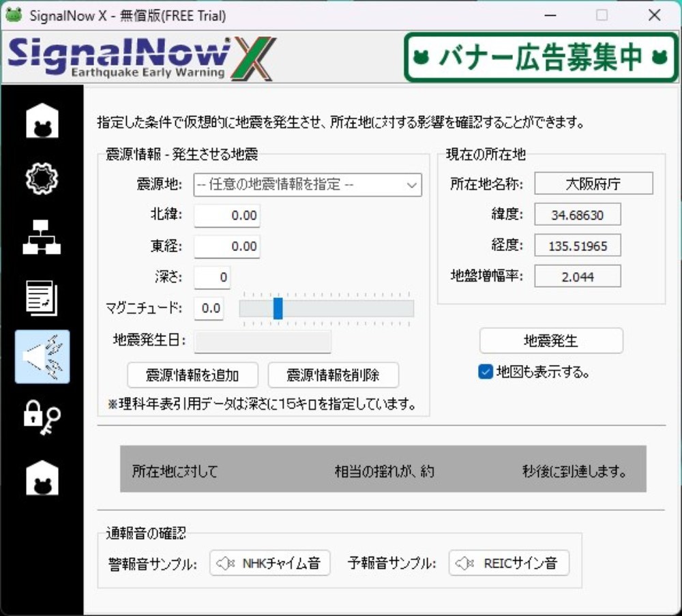The height and width of the screenshot is (616, 682).
Task: Click the 東経 longitude input field
Action: 227,246
